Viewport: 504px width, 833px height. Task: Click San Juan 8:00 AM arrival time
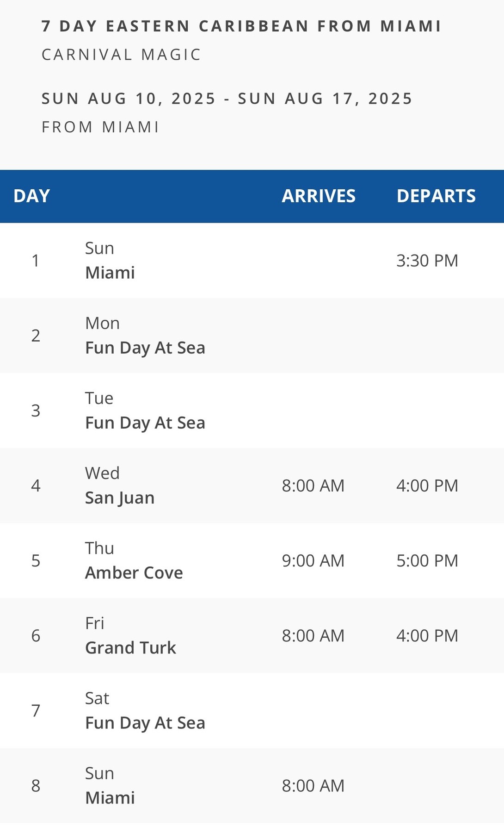(313, 485)
